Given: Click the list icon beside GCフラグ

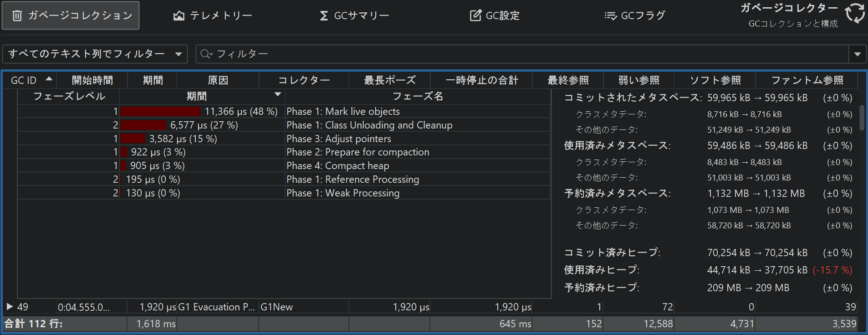Looking at the screenshot, I should tap(610, 16).
